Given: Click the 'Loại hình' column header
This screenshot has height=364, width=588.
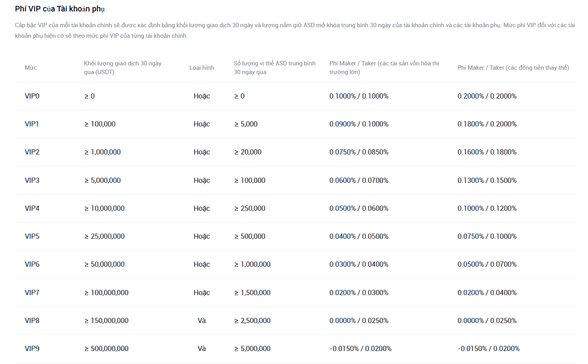Looking at the screenshot, I should click(x=202, y=68).
